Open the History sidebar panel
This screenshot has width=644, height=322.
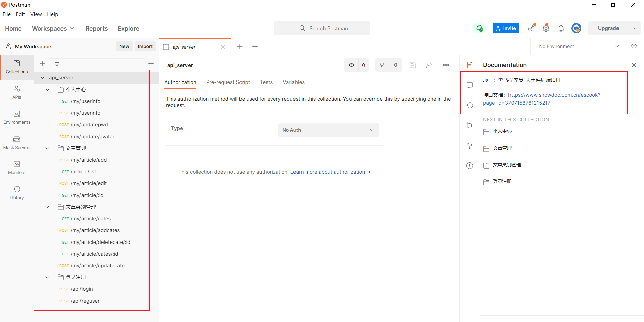17,193
